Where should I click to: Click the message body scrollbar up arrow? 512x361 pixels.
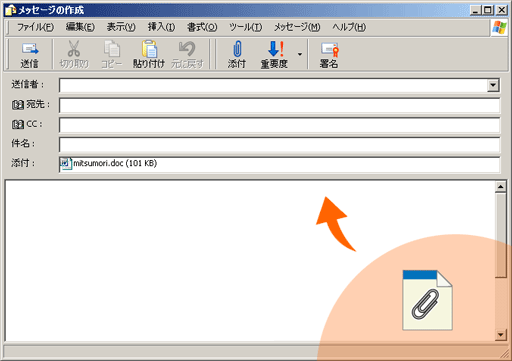500,187
